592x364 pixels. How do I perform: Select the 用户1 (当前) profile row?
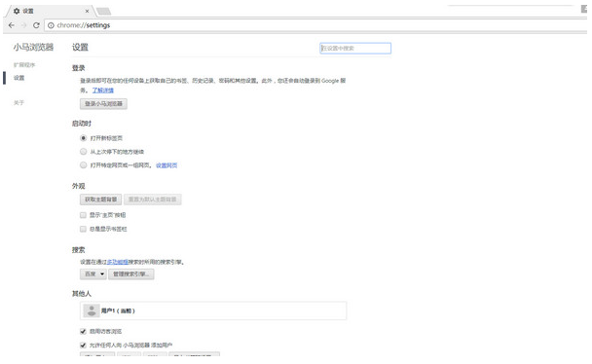pos(213,310)
